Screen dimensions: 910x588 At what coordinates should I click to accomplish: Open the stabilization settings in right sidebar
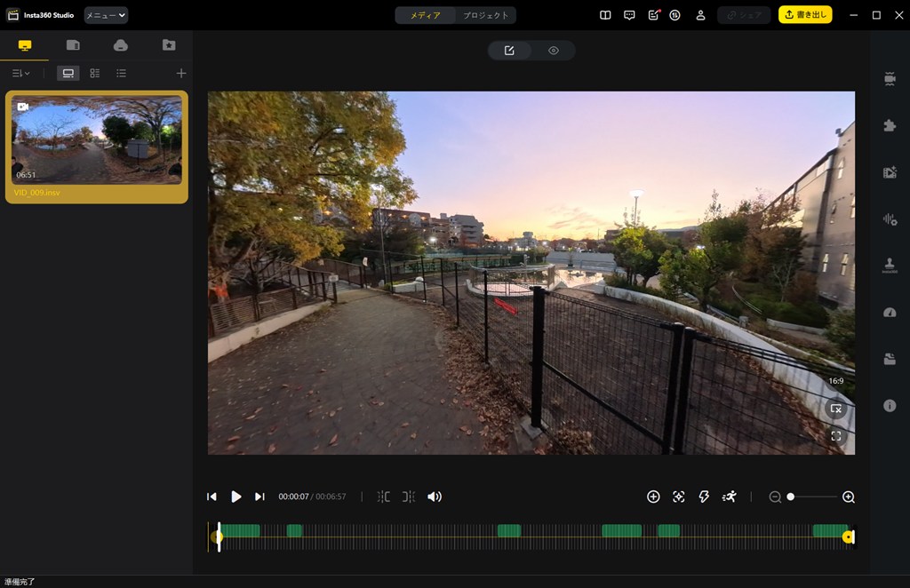890,78
